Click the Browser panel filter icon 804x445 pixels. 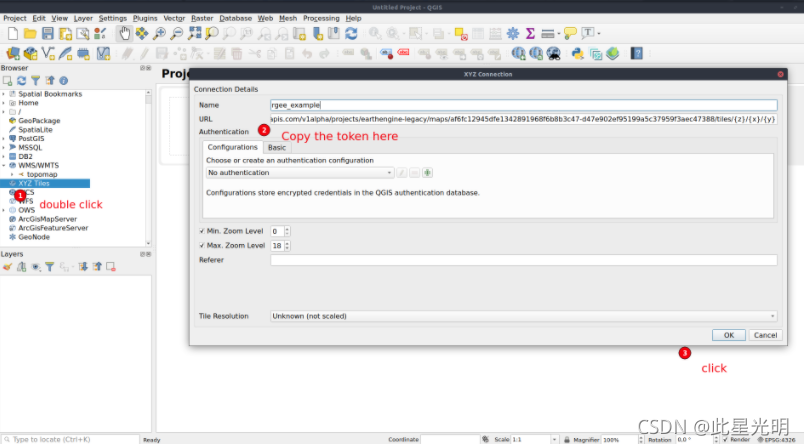click(35, 80)
